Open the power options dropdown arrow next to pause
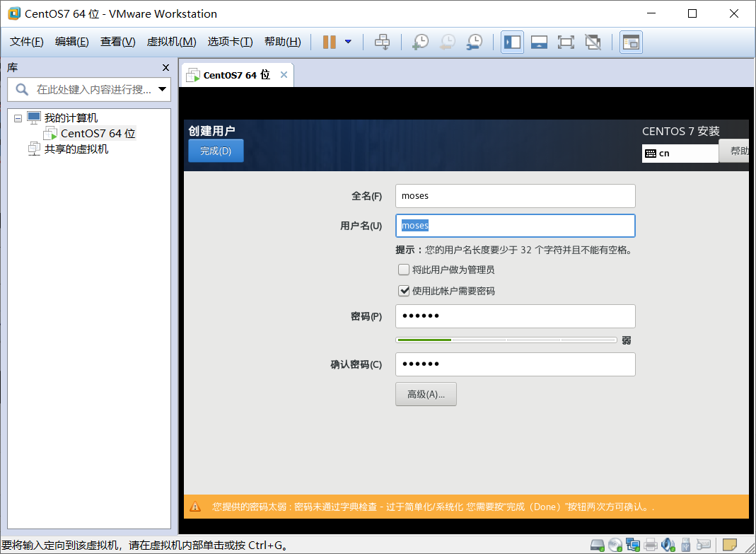Viewport: 756px width, 554px height. coord(348,42)
